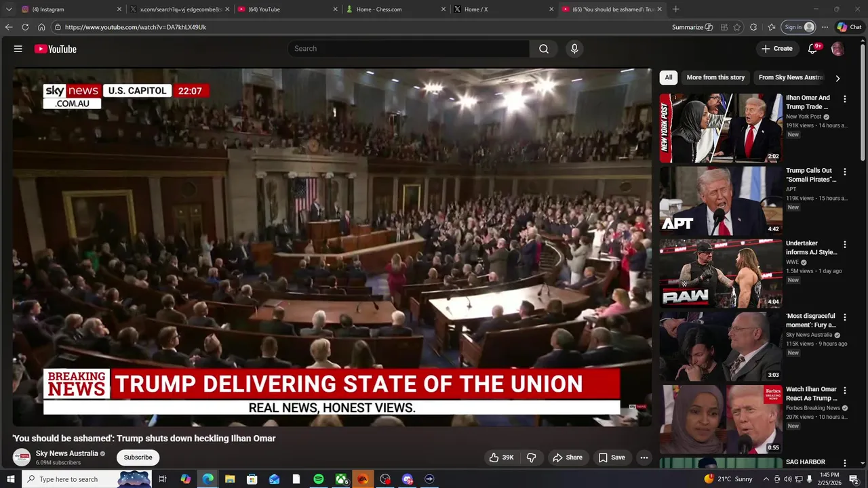
Task: Click the Create button
Action: click(777, 49)
